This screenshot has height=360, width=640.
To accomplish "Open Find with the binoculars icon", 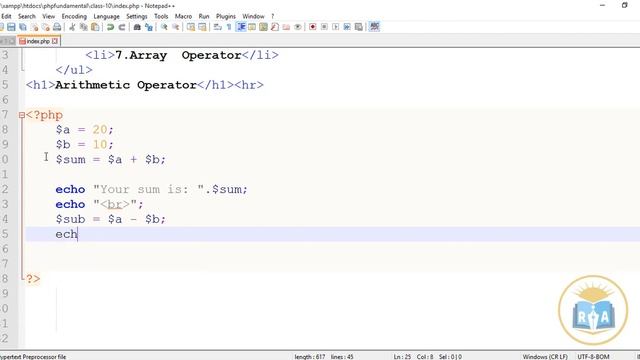I will pyautogui.click(x=137, y=27).
